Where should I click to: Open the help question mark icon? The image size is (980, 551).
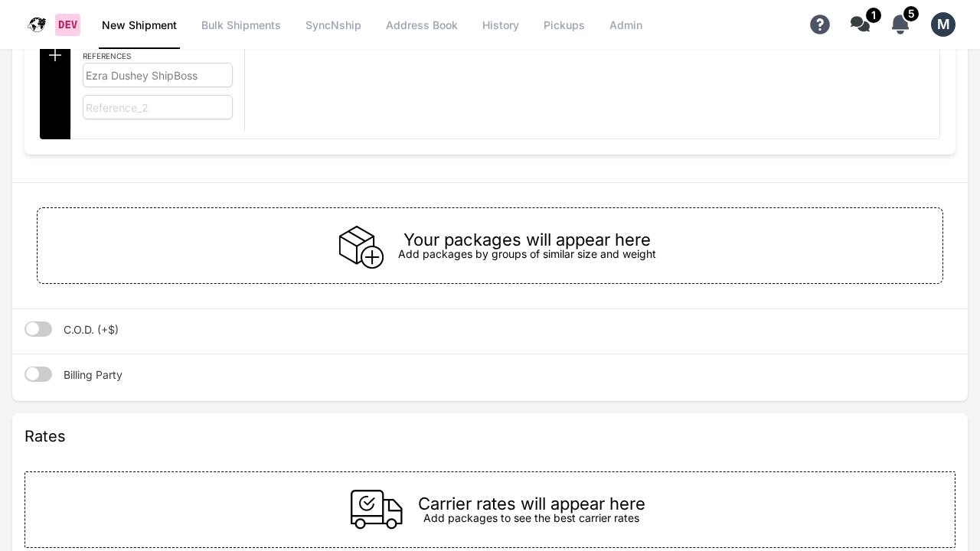coord(820,24)
